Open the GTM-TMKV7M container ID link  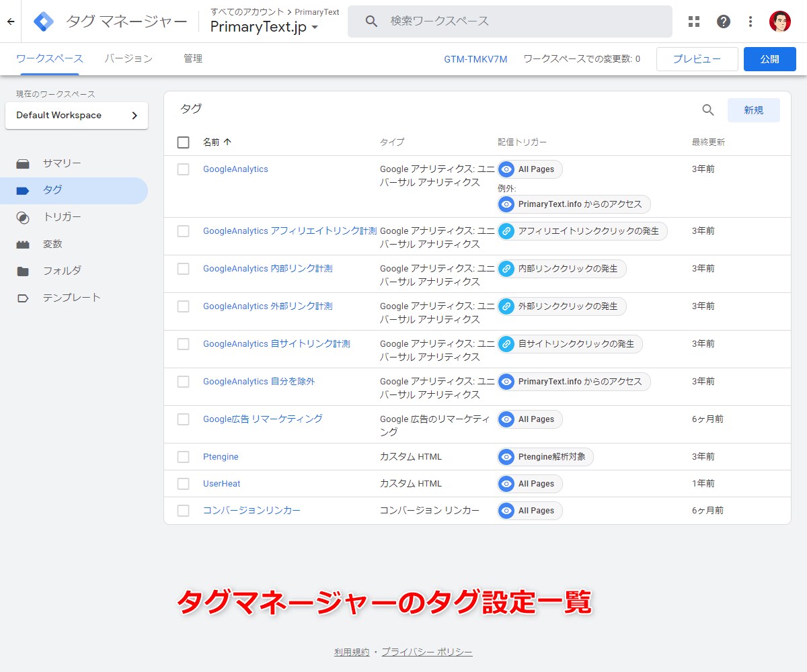[x=475, y=59]
